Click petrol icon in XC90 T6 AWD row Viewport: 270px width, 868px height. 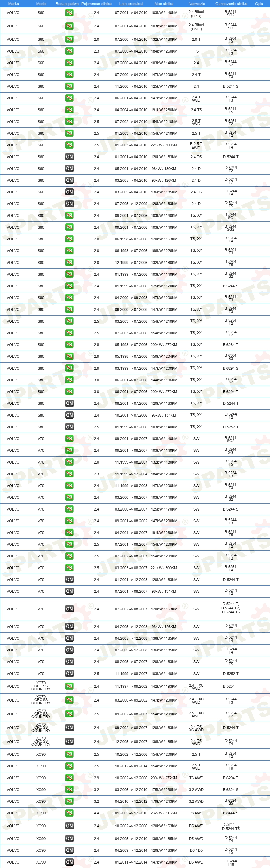[x=69, y=778]
